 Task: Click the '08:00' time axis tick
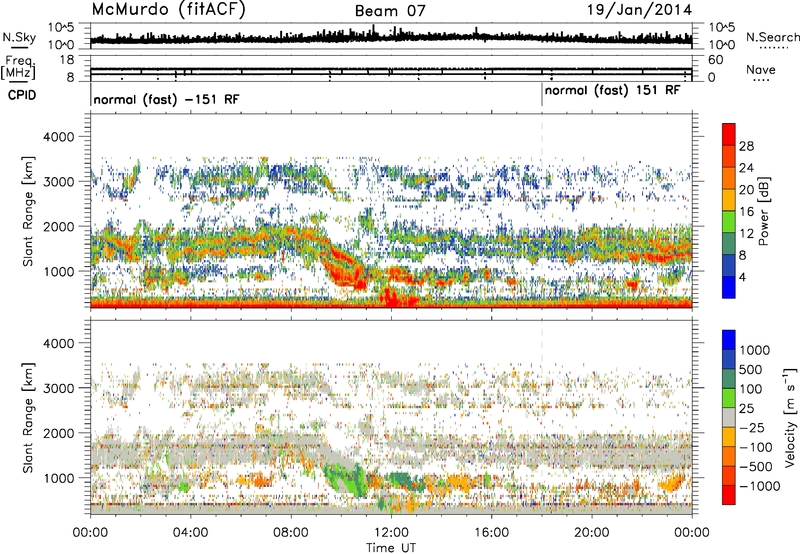coord(291,533)
